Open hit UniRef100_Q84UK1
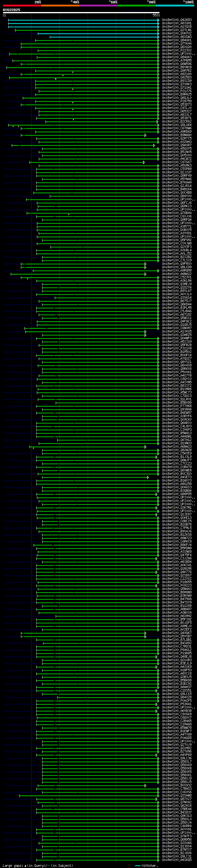 click(177, 40)
